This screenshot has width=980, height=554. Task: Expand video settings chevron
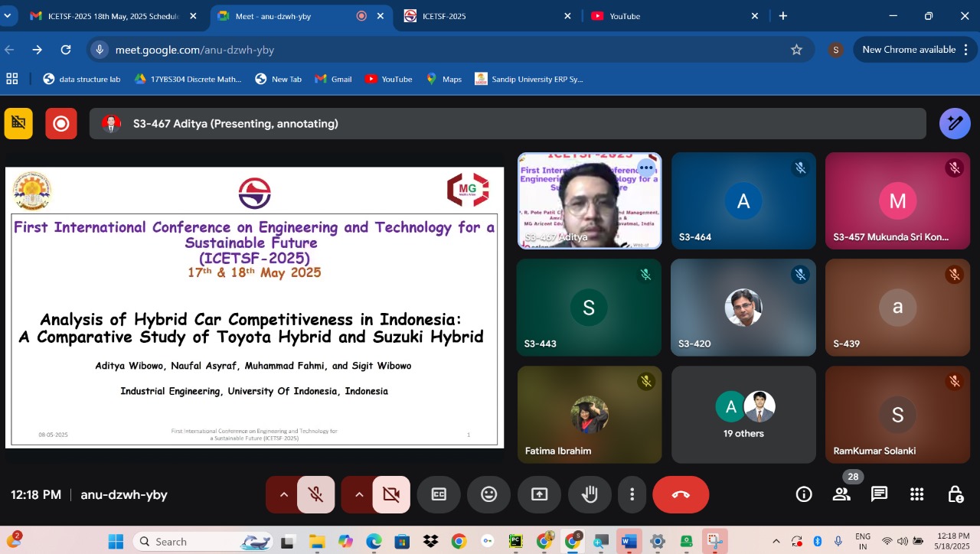(359, 494)
